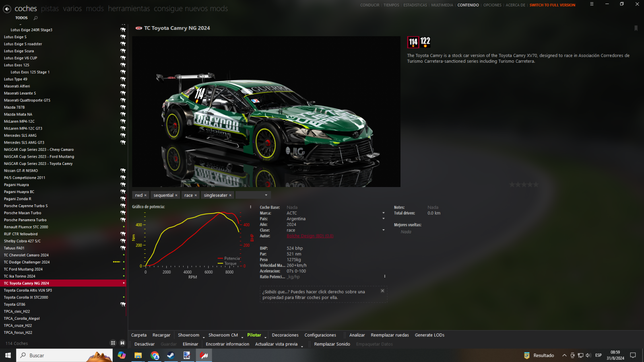Select Toyota Corolla Altis VLN SP3
Viewport: 644px width, 362px height.
[63, 290]
